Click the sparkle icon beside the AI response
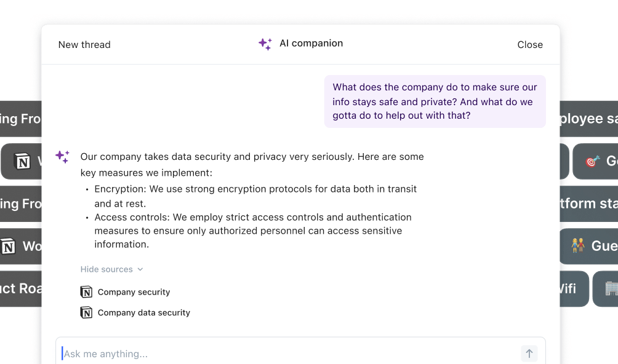The image size is (618, 364). click(63, 157)
